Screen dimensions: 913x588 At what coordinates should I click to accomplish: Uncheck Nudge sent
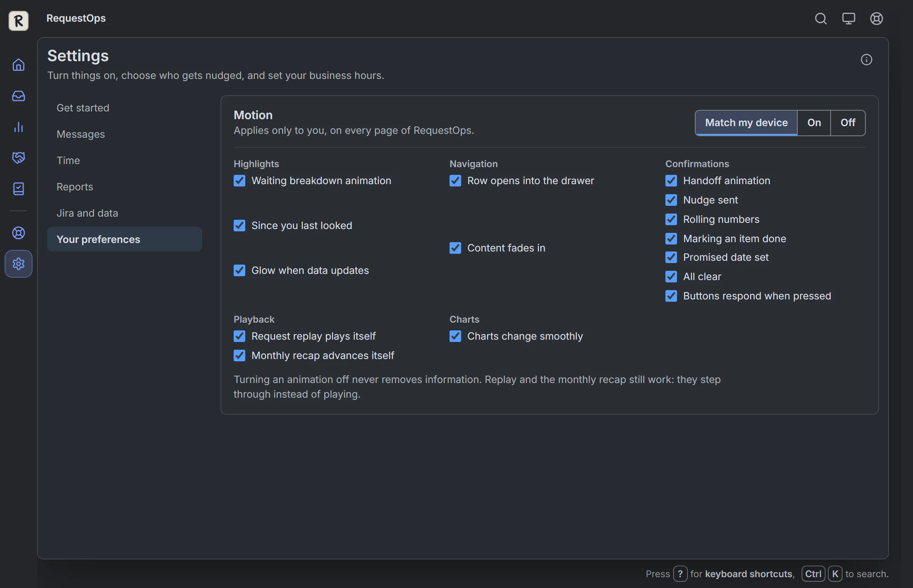671,200
